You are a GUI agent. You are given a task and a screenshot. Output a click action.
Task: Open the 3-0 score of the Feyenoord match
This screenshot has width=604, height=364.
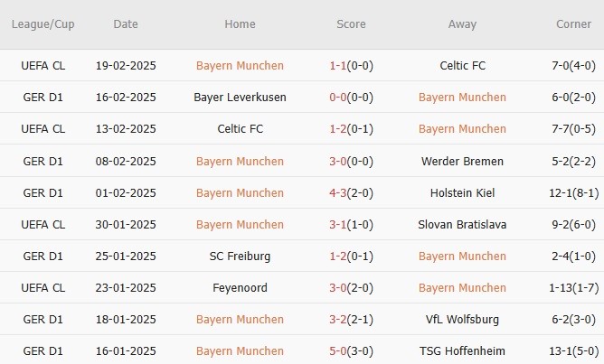tap(335, 288)
